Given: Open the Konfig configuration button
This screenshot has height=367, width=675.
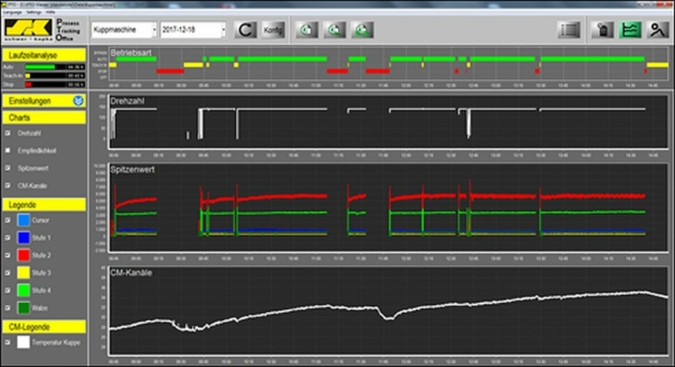Looking at the screenshot, I should pyautogui.click(x=273, y=30).
